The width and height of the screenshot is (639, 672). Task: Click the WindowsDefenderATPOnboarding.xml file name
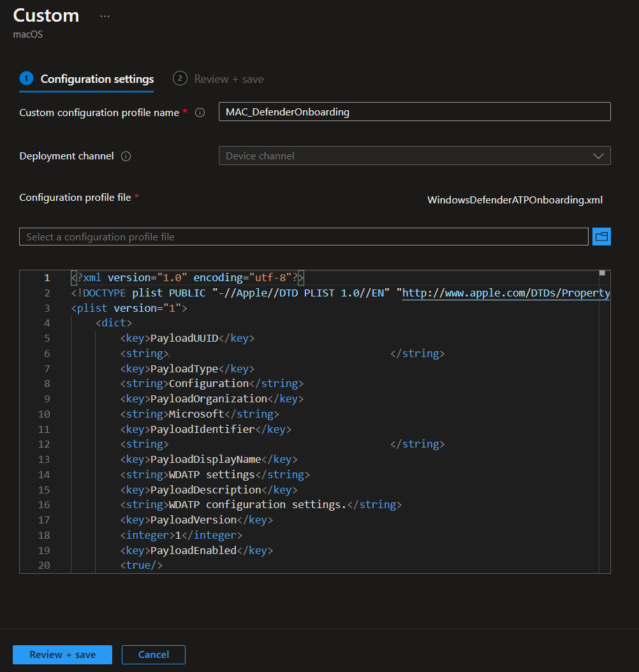pos(515,200)
